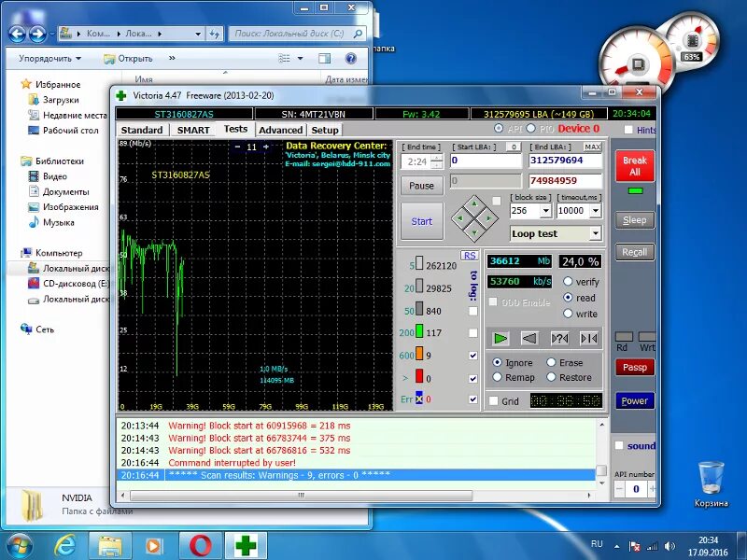Screen dimensions: 747x560
Task: Switch to the Tests tab
Action: click(x=235, y=129)
